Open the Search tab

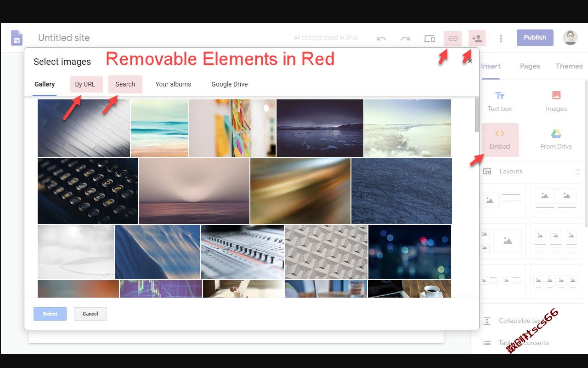(x=125, y=84)
